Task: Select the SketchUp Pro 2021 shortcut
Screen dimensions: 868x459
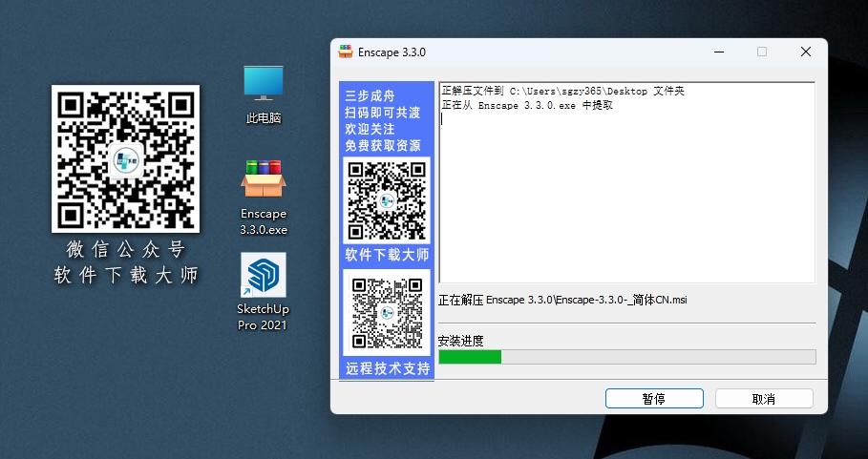Action: [x=264, y=291]
